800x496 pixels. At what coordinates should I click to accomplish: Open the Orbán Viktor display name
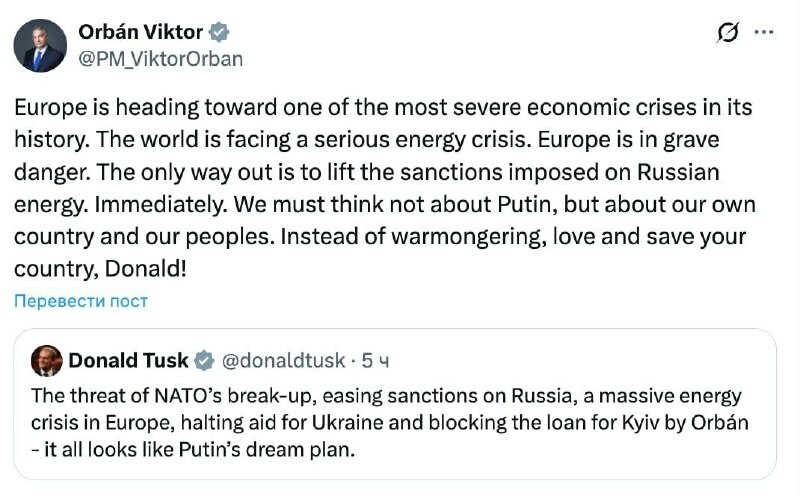tap(140, 33)
